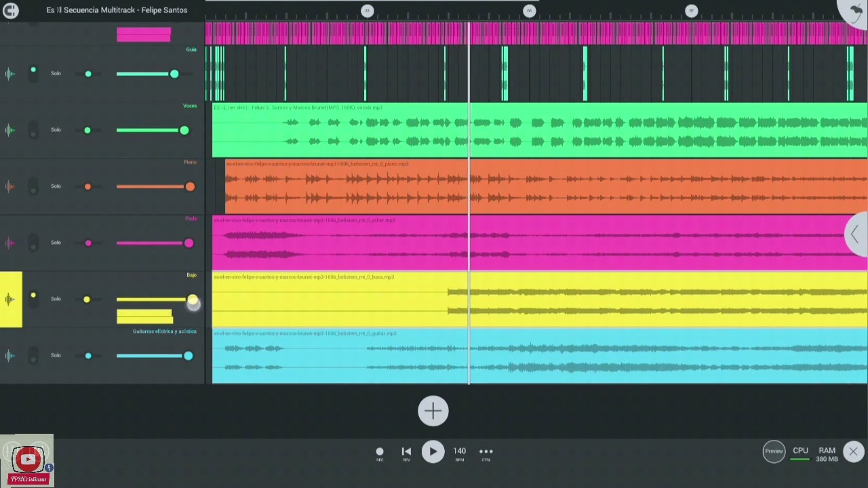This screenshot has width=868, height=488.
Task: Click the Pads track pan knob
Action: pyautogui.click(x=88, y=243)
